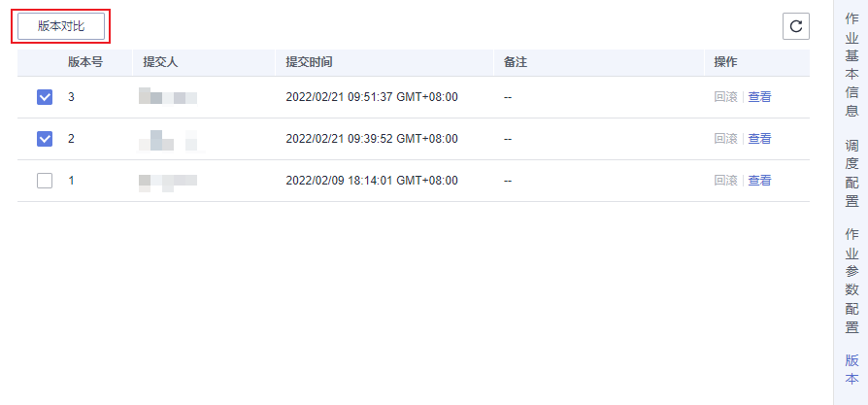Click 查看 for version 1
The height and width of the screenshot is (405, 868).
point(759,181)
